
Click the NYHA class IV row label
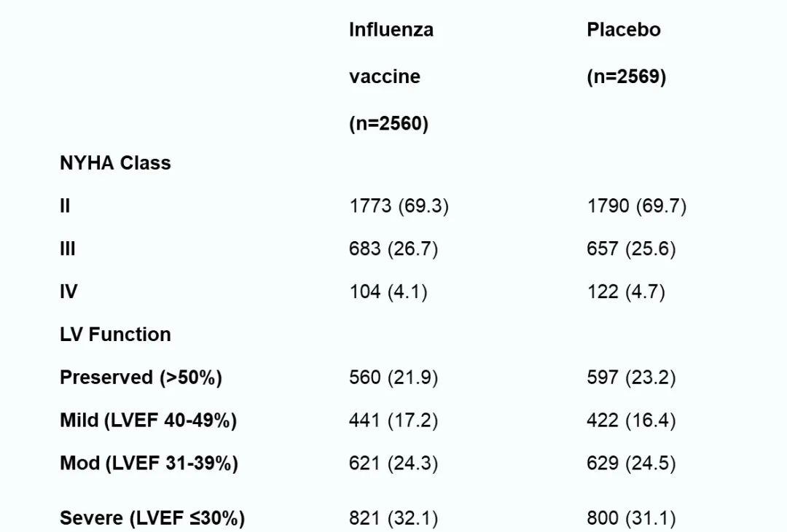pyautogui.click(x=68, y=292)
